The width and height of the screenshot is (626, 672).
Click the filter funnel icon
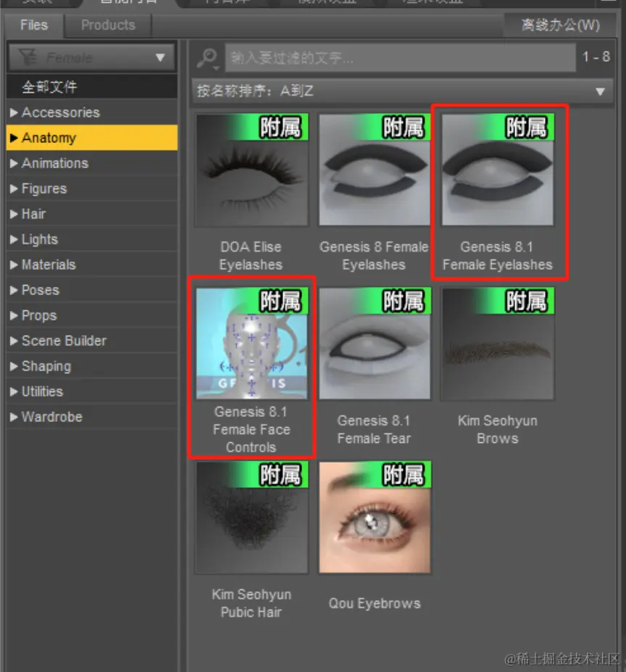pos(28,57)
